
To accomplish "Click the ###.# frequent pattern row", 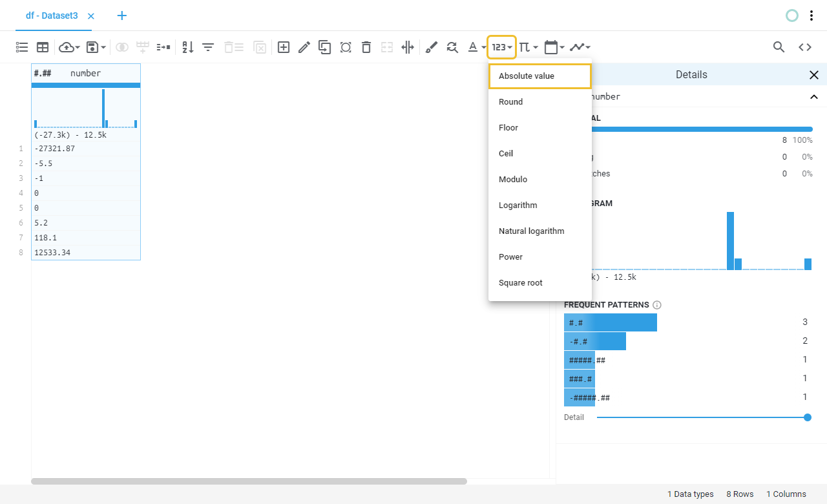I will tap(688, 379).
